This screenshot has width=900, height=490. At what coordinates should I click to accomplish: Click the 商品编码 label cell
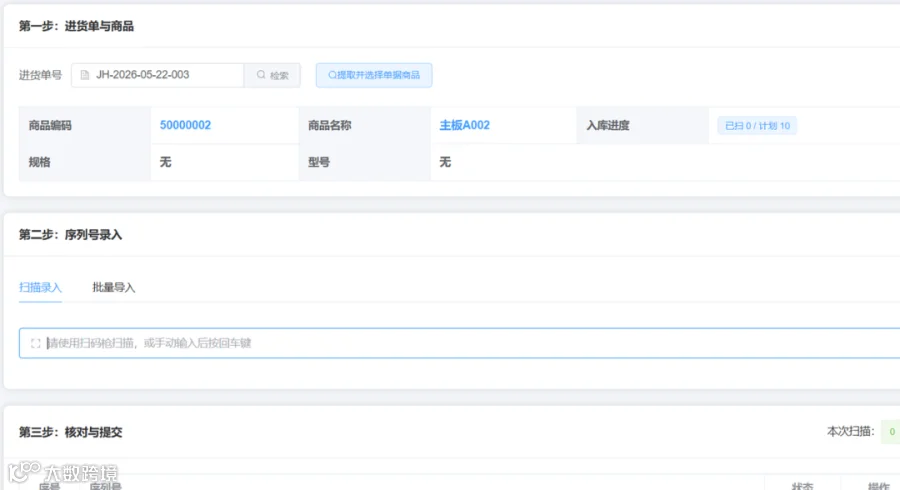[85, 125]
